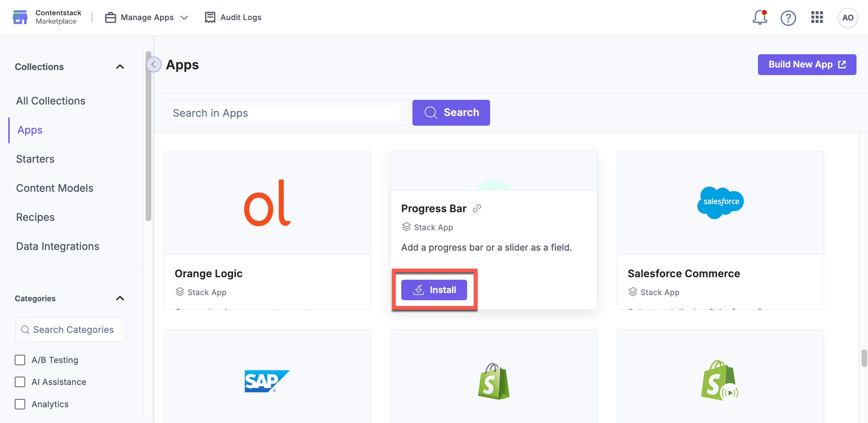Open the Recipes collection
The width and height of the screenshot is (868, 423).
[x=35, y=217]
